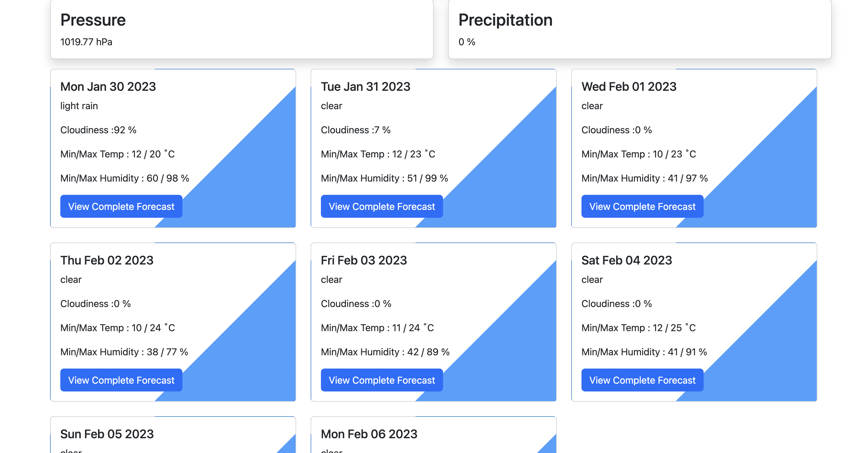Open the Mon Jan 30 forecast card
This screenshot has height=453, width=868.
click(x=173, y=148)
